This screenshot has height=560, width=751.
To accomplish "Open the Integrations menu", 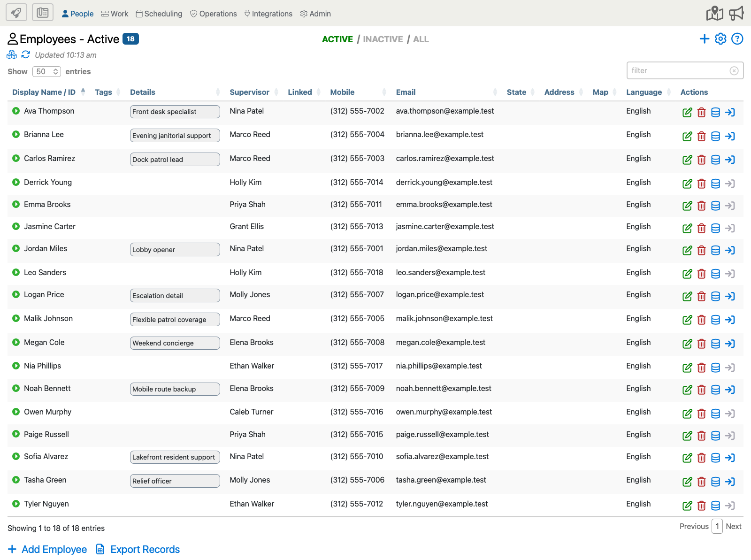I will click(268, 14).
